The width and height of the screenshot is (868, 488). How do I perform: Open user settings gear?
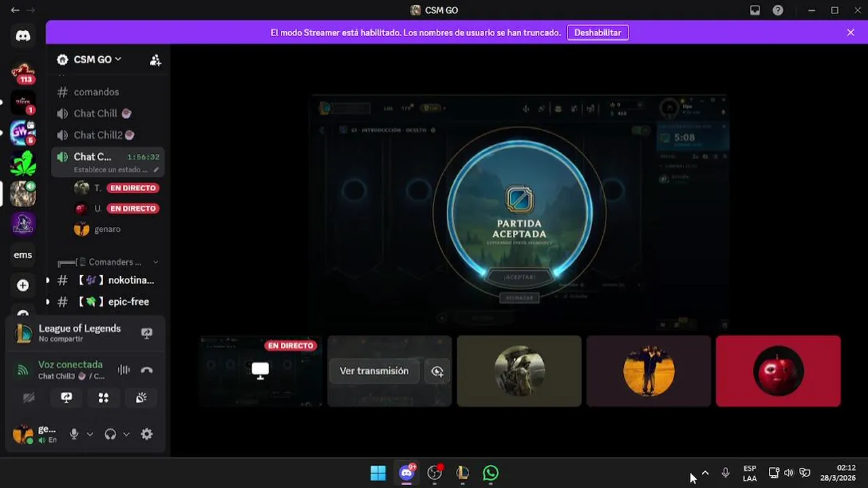coord(146,434)
